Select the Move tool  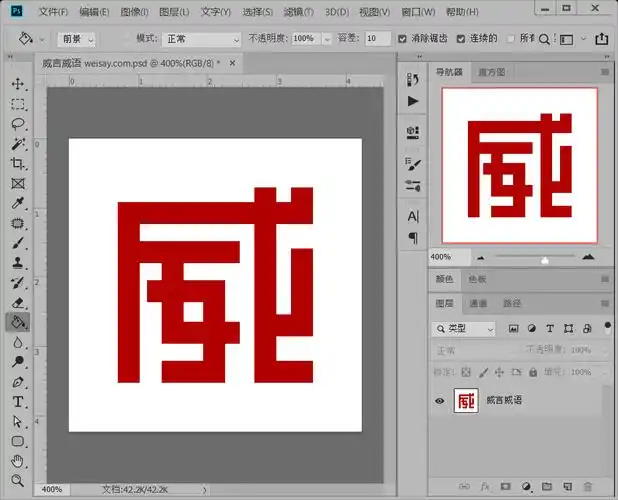[18, 84]
